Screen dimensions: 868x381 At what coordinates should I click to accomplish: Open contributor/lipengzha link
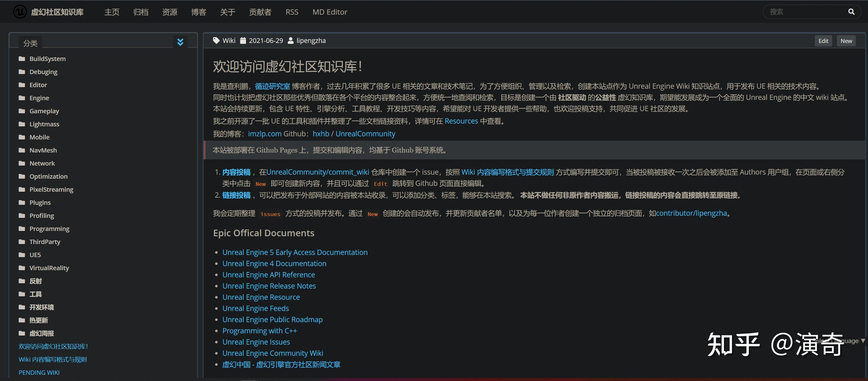pyautogui.click(x=691, y=213)
